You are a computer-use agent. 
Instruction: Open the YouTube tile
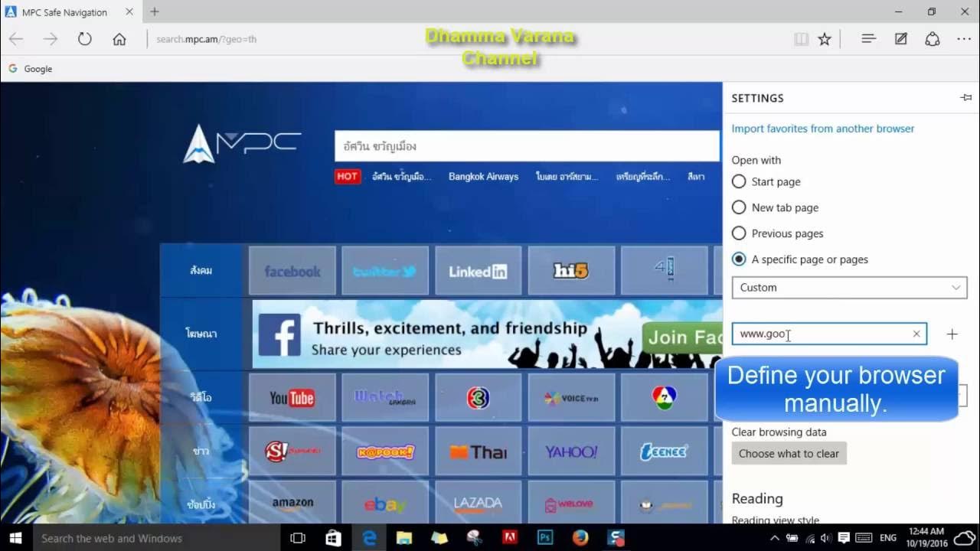[292, 398]
